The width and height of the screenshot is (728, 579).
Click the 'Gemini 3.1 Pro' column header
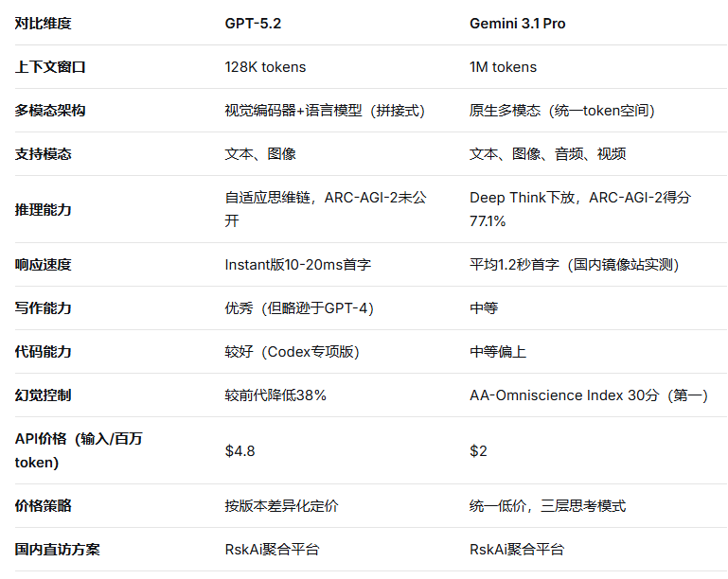(x=518, y=24)
